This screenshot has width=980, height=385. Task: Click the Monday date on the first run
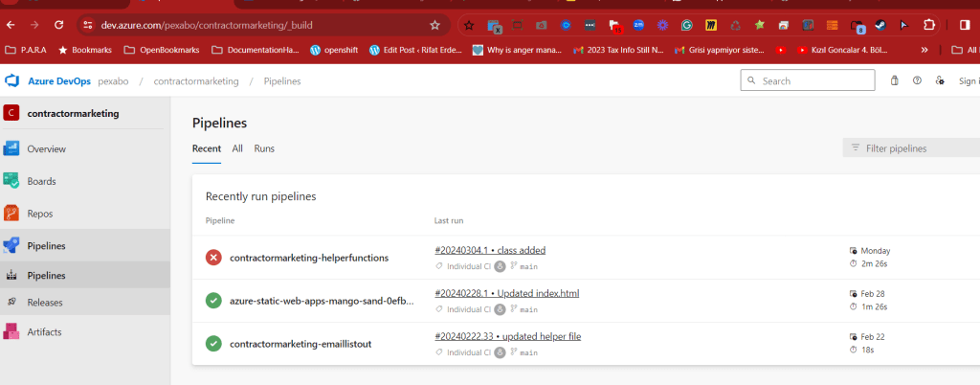point(875,251)
